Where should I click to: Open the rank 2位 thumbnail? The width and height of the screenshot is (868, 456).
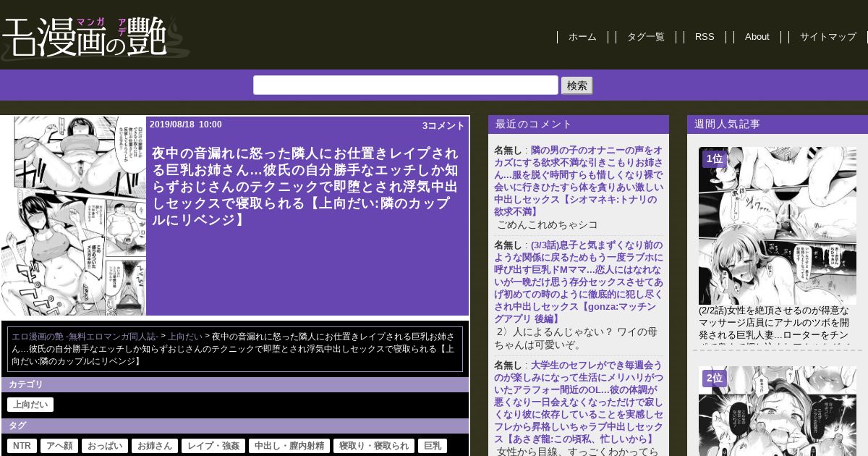coord(778,410)
